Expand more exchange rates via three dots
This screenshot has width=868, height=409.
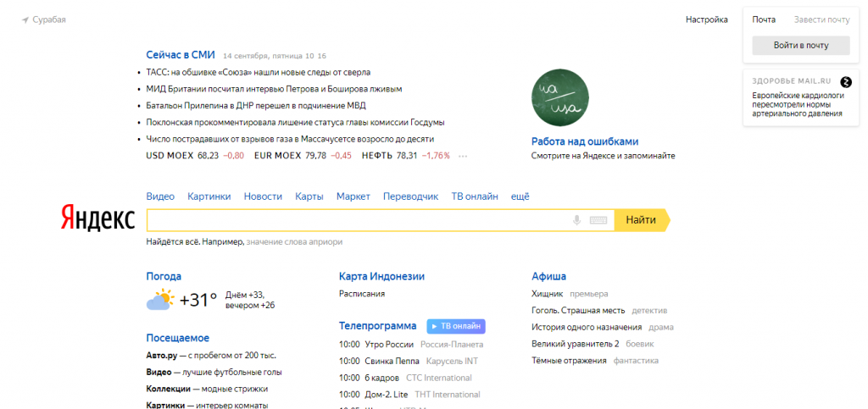463,156
